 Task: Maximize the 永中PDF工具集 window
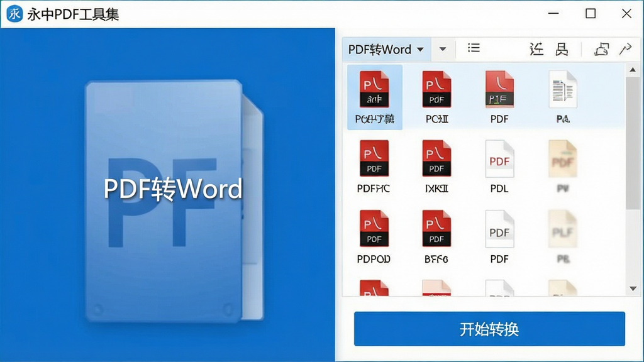(x=591, y=14)
